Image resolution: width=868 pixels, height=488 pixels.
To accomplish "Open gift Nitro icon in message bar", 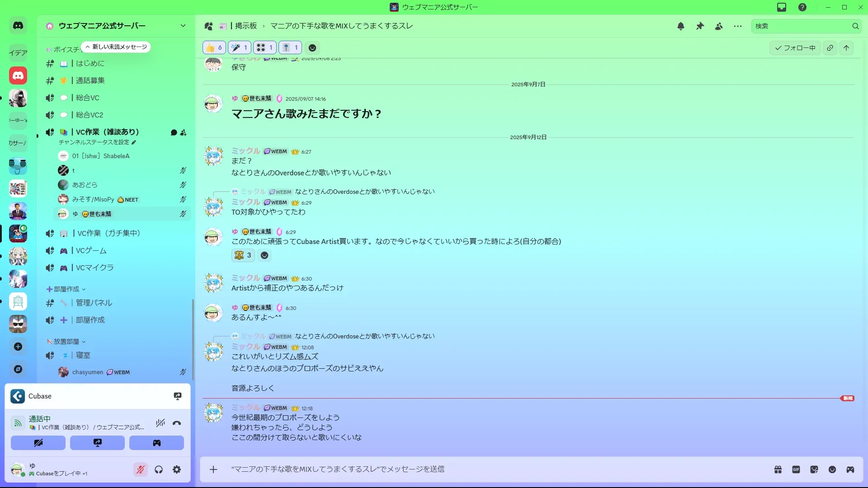I will tap(778, 469).
